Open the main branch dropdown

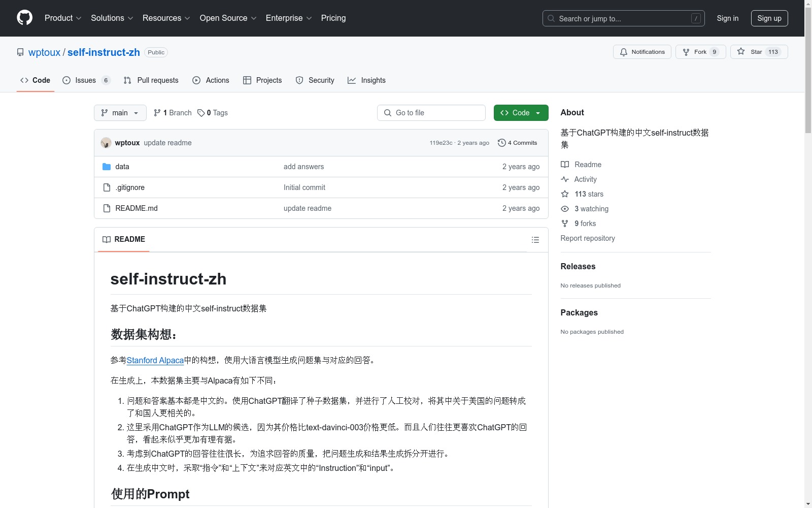tap(120, 113)
